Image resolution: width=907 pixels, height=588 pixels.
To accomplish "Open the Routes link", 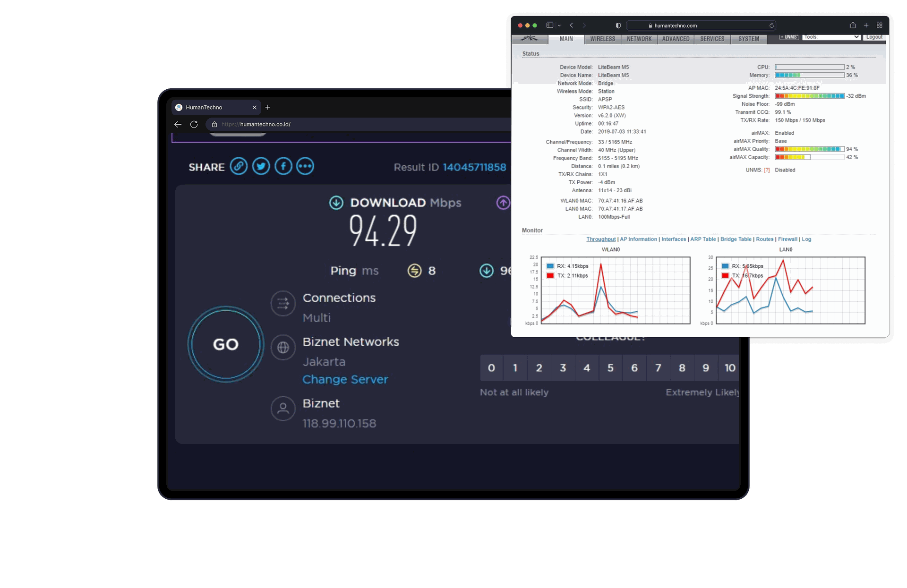I will coord(764,239).
